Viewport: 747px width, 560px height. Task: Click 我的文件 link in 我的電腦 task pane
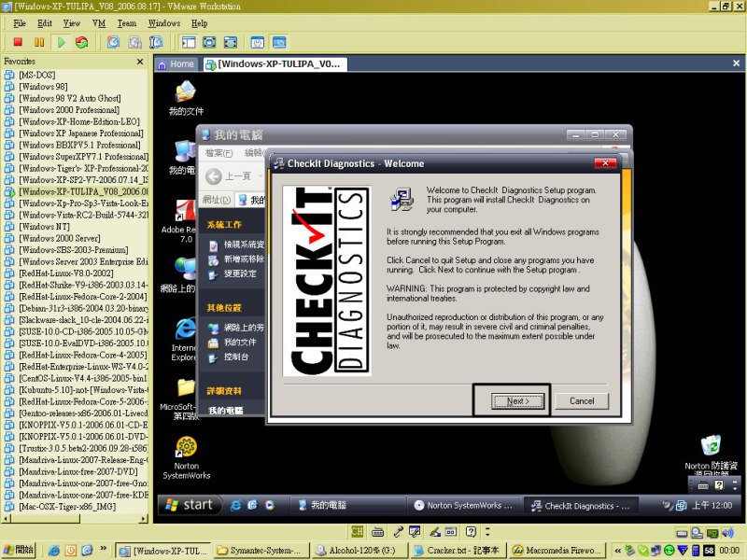(233, 342)
